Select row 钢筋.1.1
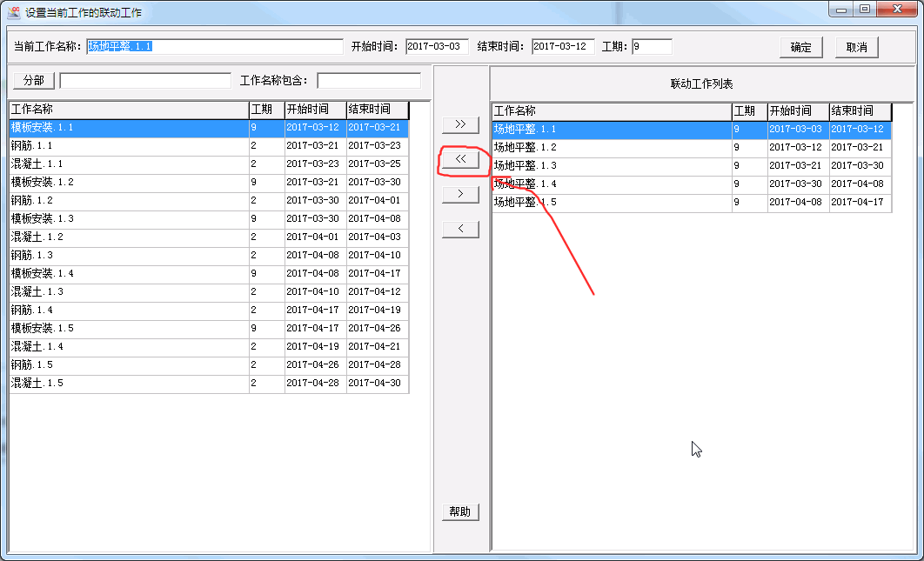Viewport: 924px width, 561px height. [209, 146]
